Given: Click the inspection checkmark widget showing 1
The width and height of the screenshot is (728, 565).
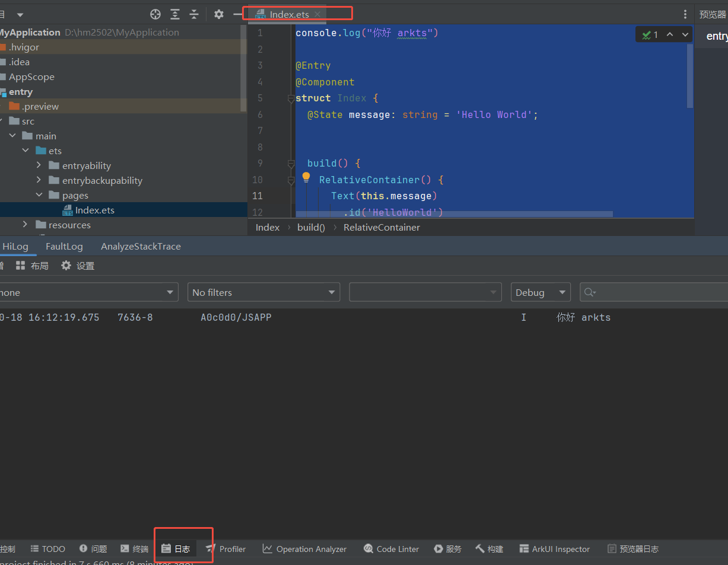Looking at the screenshot, I should (650, 35).
